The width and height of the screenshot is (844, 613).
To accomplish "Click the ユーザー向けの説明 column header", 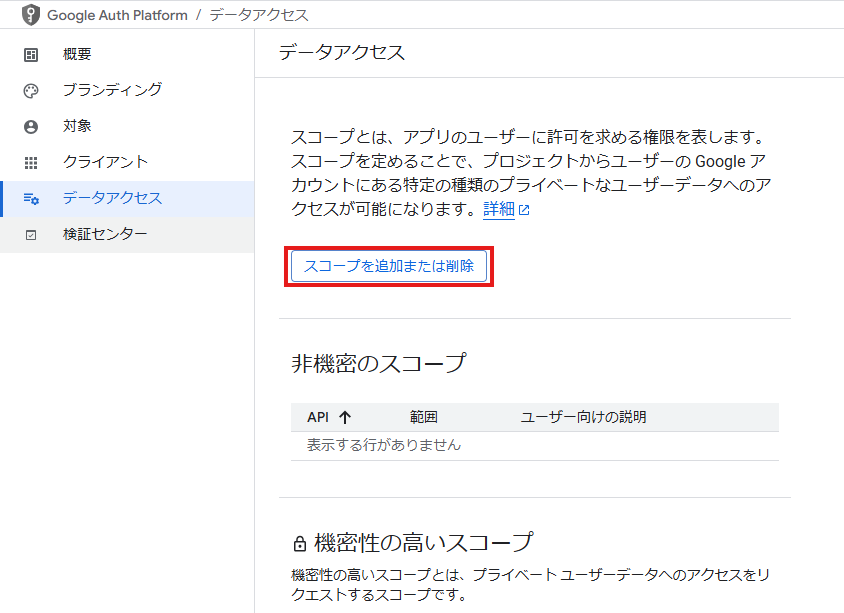I will point(583,417).
